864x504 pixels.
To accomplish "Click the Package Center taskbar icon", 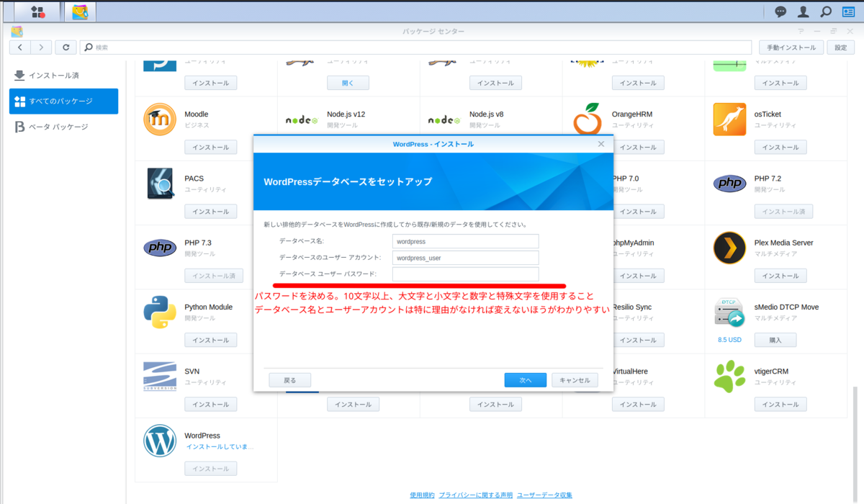I will click(x=80, y=11).
